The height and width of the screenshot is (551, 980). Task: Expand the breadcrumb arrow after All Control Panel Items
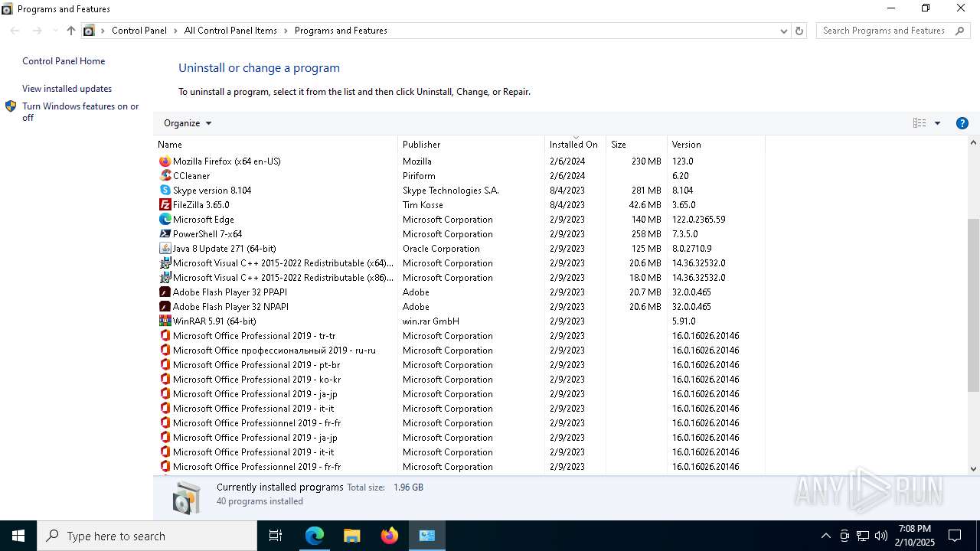click(286, 31)
